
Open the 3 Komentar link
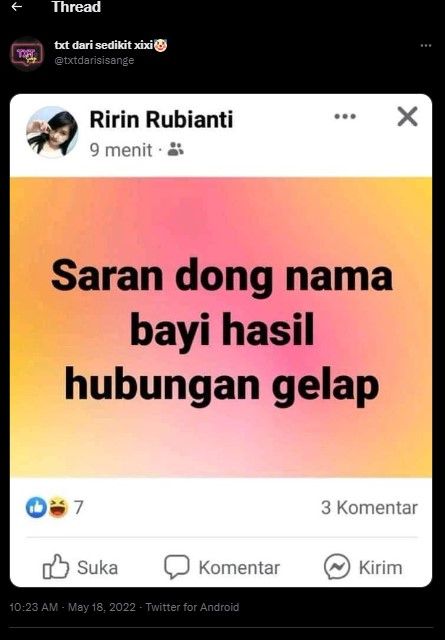[x=369, y=508]
